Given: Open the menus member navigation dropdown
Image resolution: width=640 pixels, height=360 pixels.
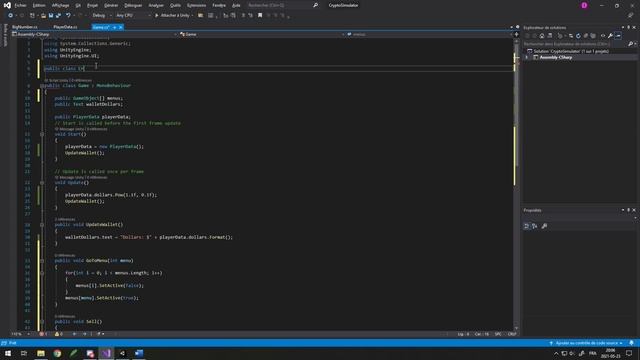Looking at the screenshot, I should [x=429, y=35].
